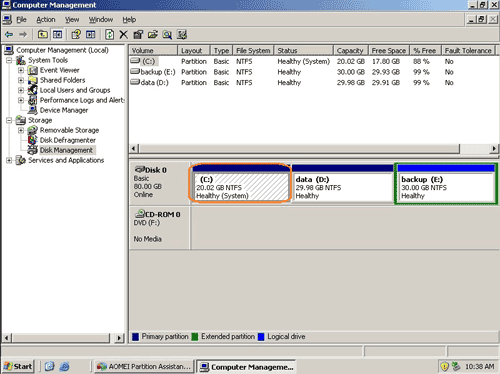Image resolution: width=500 pixels, height=374 pixels.
Task: Click the System Tools icon in the tree
Action: 21,60
